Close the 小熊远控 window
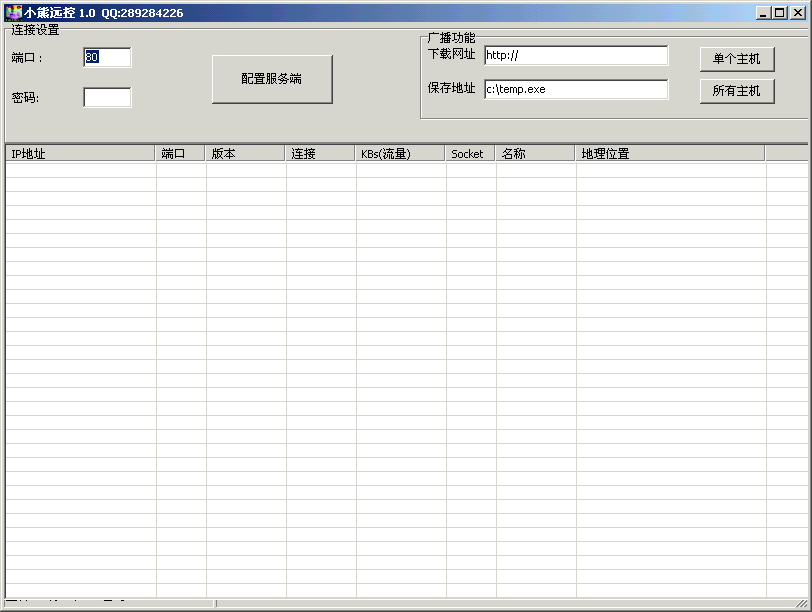The image size is (812, 612). pos(797,13)
